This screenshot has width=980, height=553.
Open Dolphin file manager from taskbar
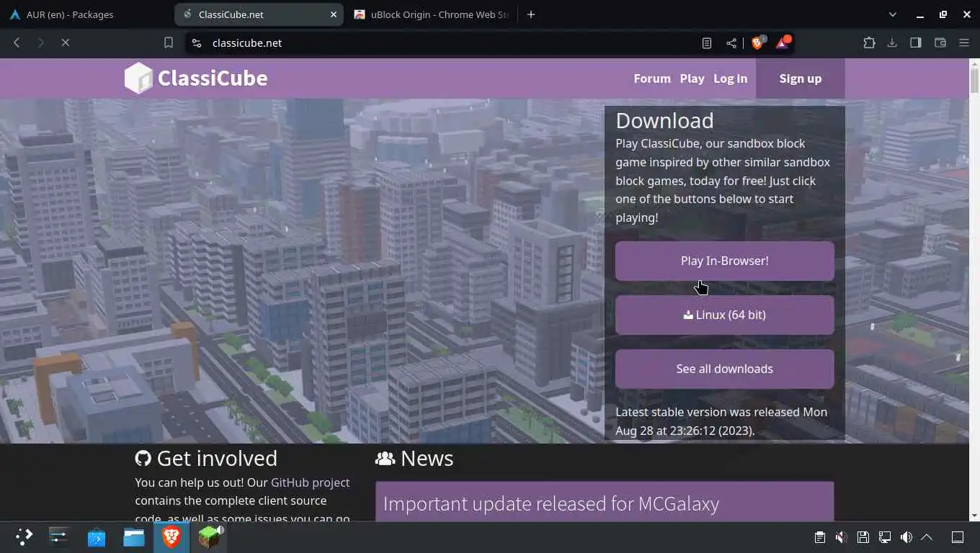(x=134, y=536)
